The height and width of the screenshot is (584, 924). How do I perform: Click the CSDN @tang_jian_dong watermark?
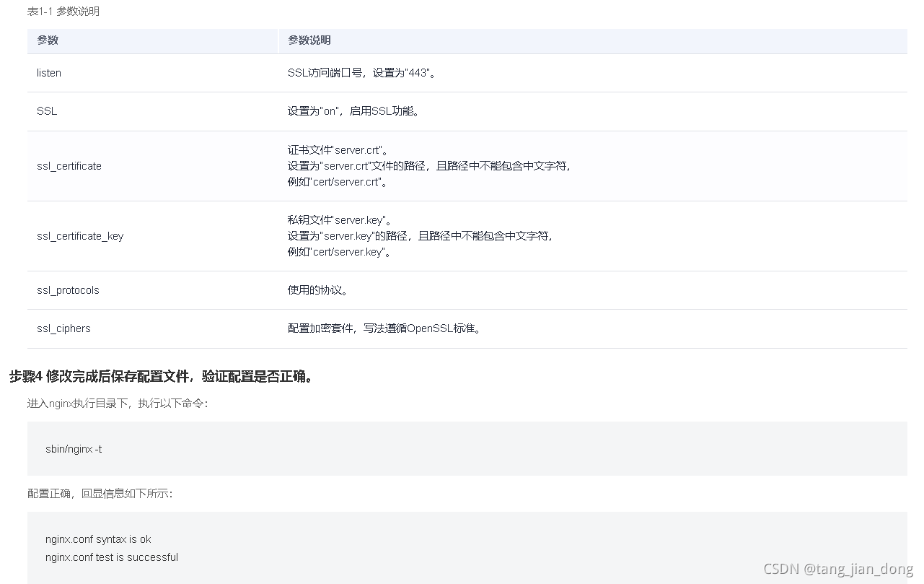tap(837, 569)
